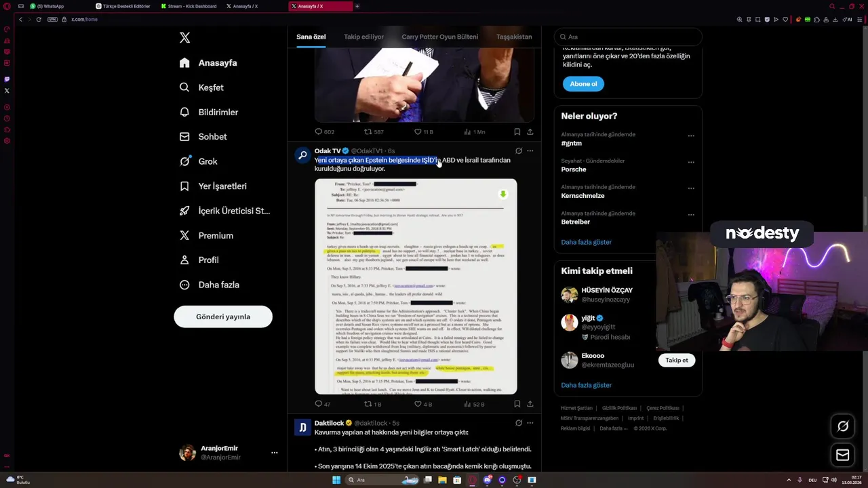Share the top post with 602 replies
Image resolution: width=868 pixels, height=488 pixels.
[x=530, y=131]
